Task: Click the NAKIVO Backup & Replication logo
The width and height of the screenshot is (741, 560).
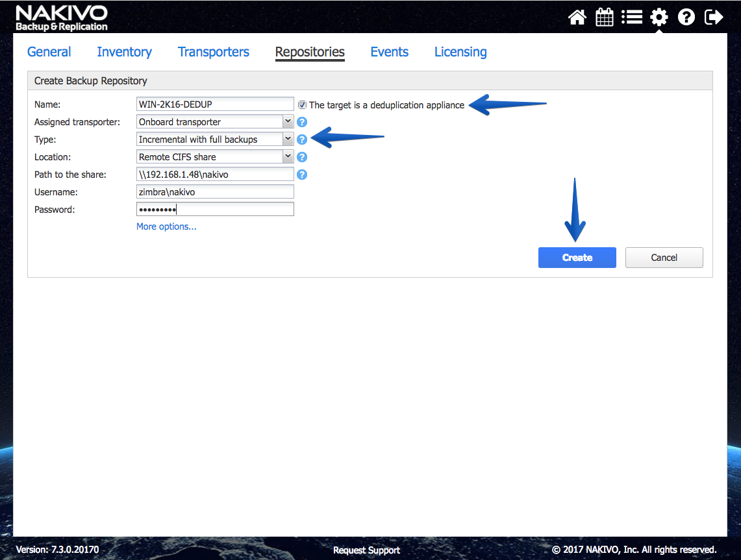Action: click(62, 18)
